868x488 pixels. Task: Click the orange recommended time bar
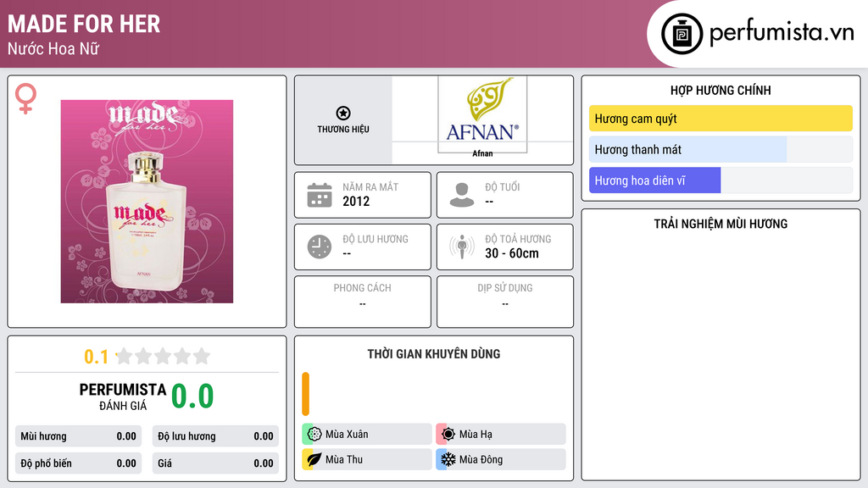coord(306,394)
